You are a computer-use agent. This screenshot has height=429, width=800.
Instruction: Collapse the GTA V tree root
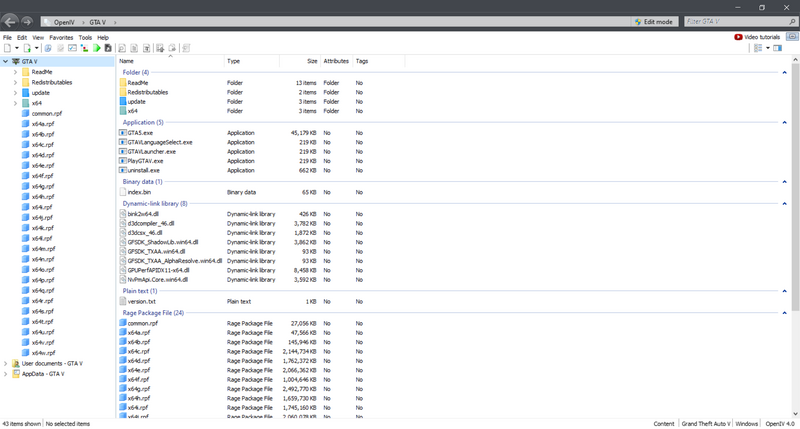coord(6,61)
